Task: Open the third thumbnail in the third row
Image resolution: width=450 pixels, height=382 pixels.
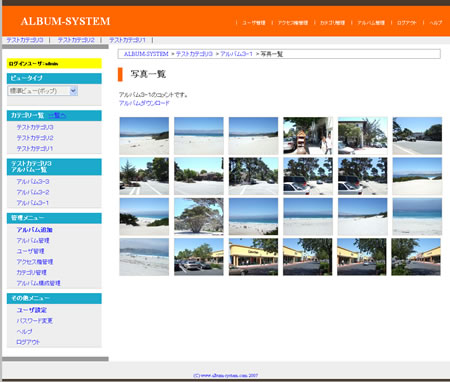Action: [x=253, y=217]
